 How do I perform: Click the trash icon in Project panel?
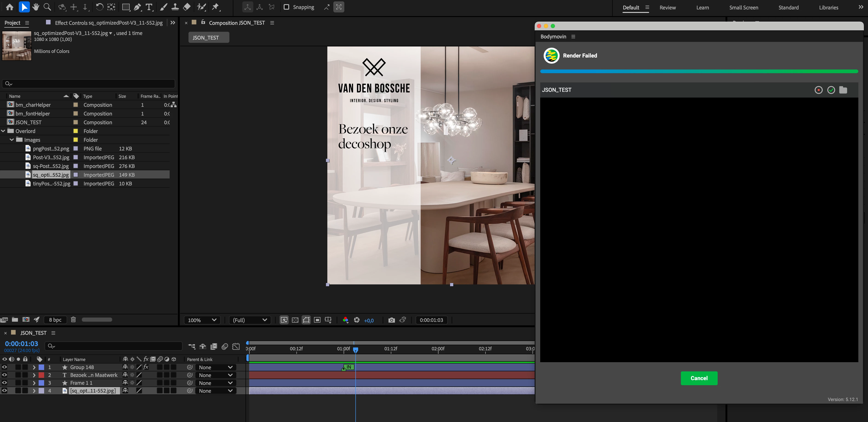click(73, 319)
